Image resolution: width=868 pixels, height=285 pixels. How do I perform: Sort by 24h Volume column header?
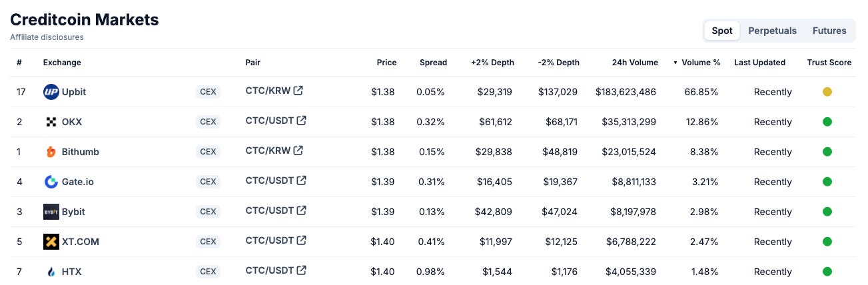click(x=635, y=63)
